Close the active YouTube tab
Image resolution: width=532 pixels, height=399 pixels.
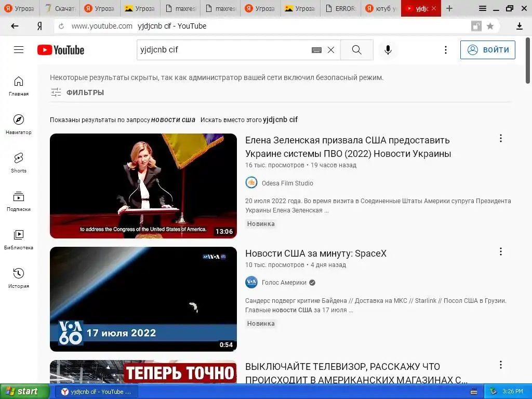coord(434,8)
